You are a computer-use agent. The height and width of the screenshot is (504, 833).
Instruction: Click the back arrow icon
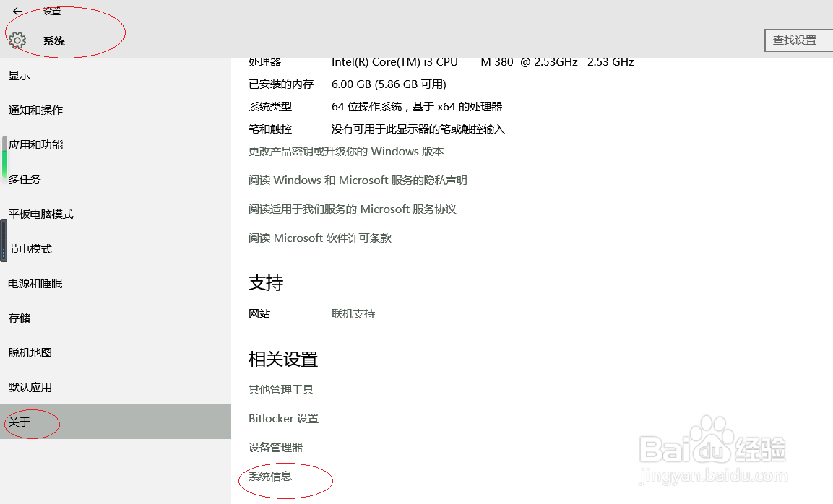coord(17,11)
